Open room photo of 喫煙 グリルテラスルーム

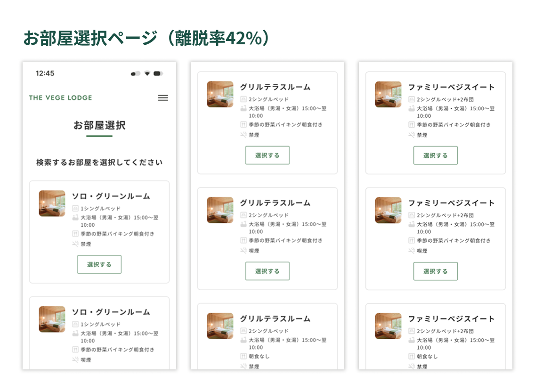[220, 210]
